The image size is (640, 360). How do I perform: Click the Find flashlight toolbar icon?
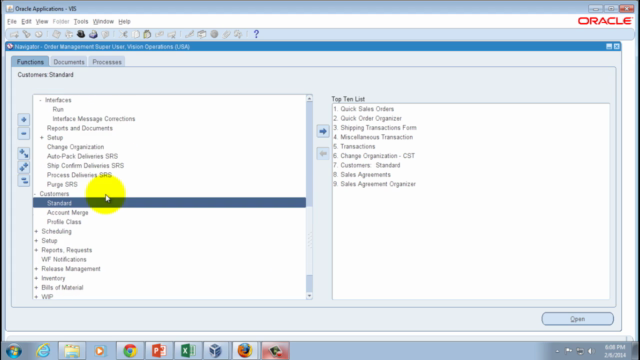27,34
